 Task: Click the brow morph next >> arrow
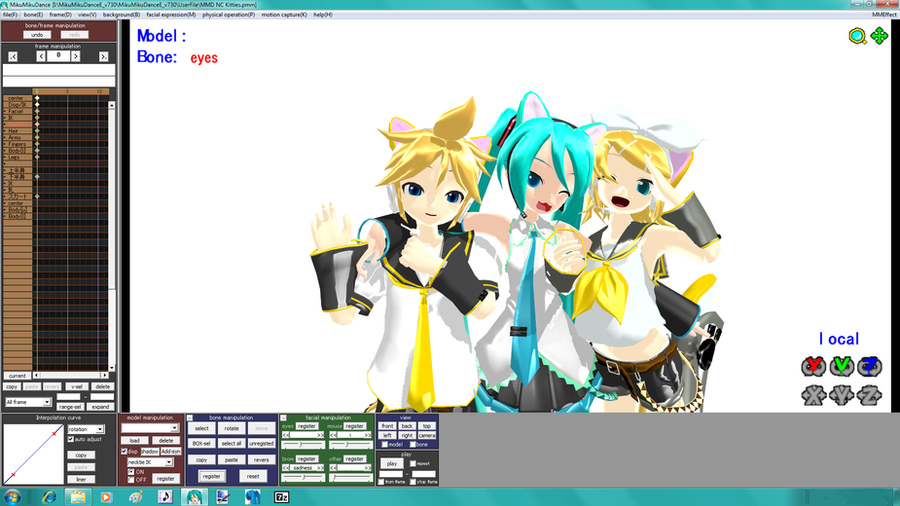click(320, 468)
